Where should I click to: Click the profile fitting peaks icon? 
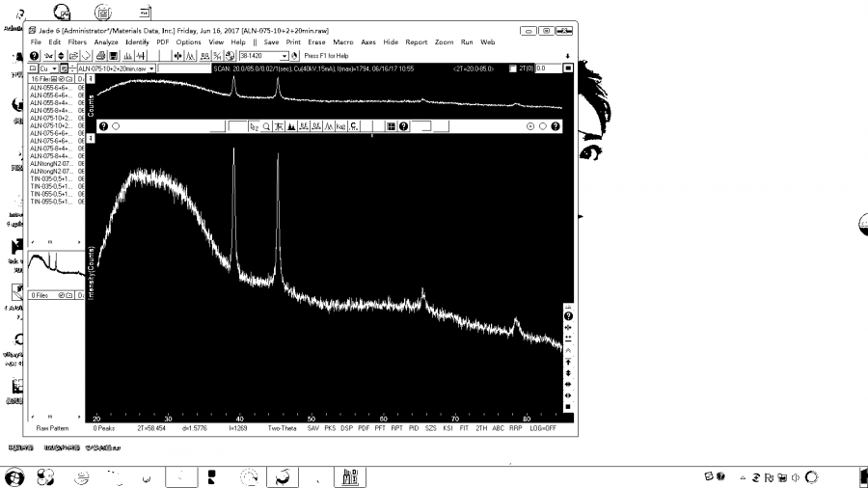point(190,56)
